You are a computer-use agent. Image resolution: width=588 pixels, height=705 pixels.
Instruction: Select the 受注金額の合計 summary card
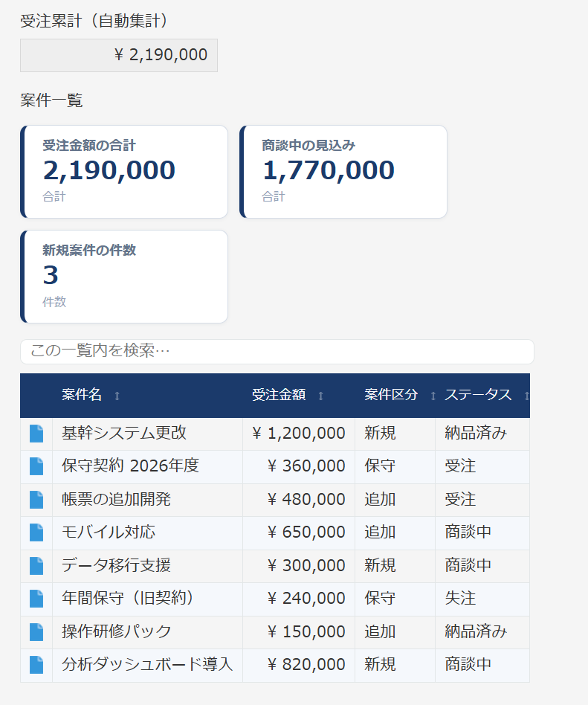click(124, 172)
